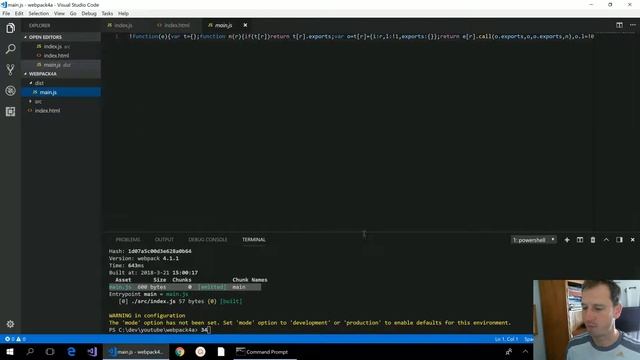The height and width of the screenshot is (360, 640).
Task: Switch to the index.html editor tab
Action: point(177,25)
